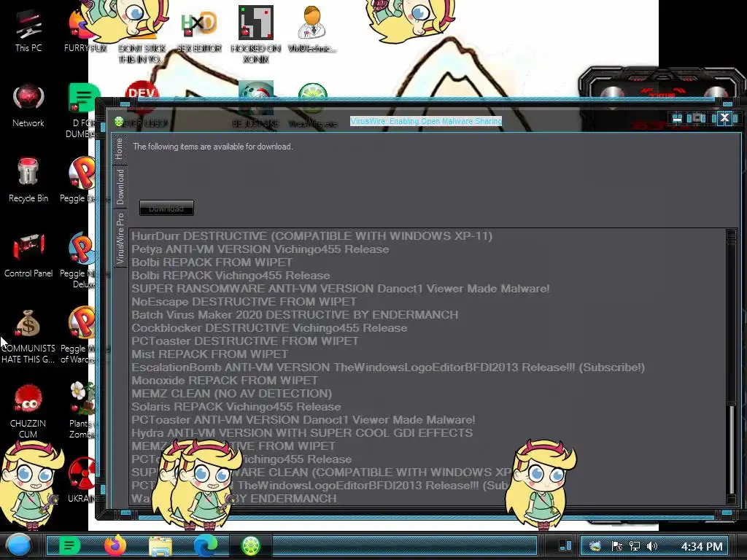This screenshot has height=560, width=747.
Task: Click the text 'The following items are available for download.'
Action: (212, 147)
